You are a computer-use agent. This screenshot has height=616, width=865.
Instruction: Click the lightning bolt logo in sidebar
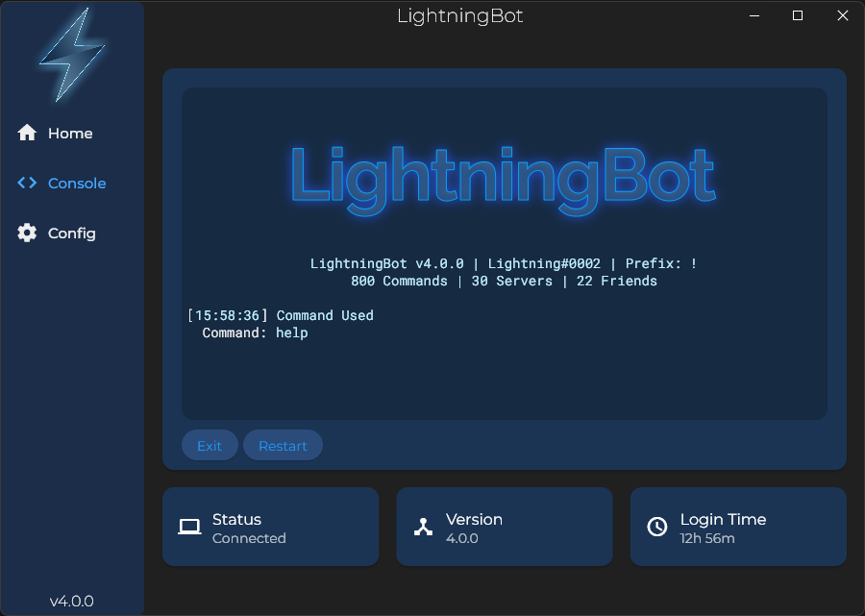72,55
